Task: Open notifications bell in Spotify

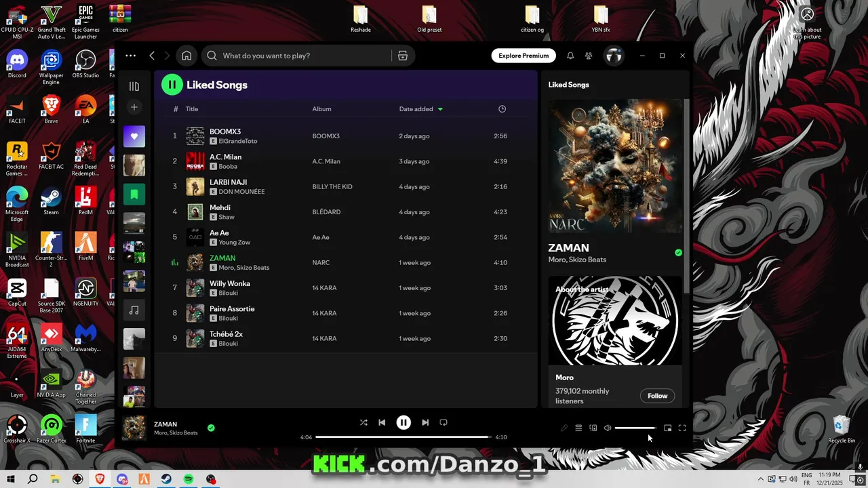Action: coord(570,56)
